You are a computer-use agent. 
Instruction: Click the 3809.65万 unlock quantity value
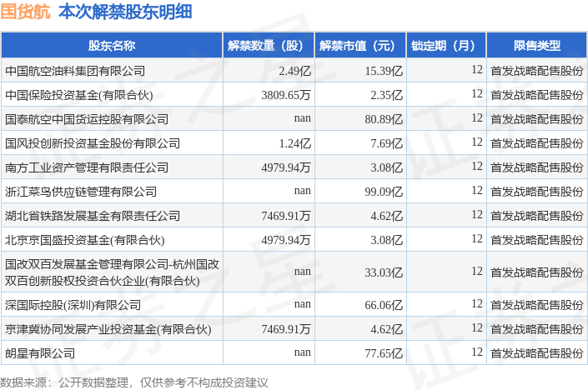(286, 95)
